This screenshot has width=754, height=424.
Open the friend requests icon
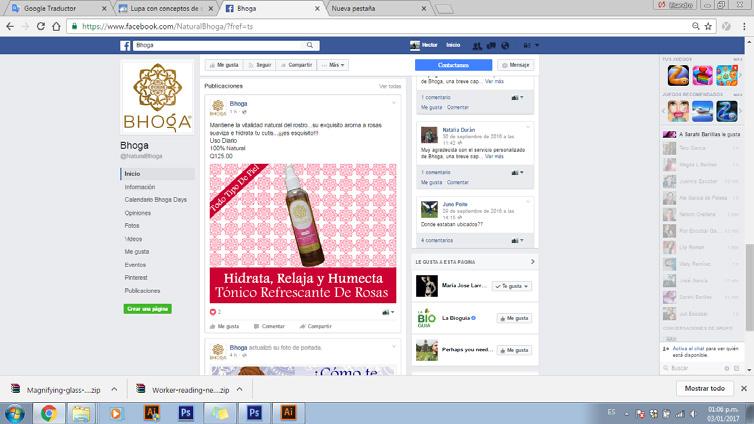point(477,46)
